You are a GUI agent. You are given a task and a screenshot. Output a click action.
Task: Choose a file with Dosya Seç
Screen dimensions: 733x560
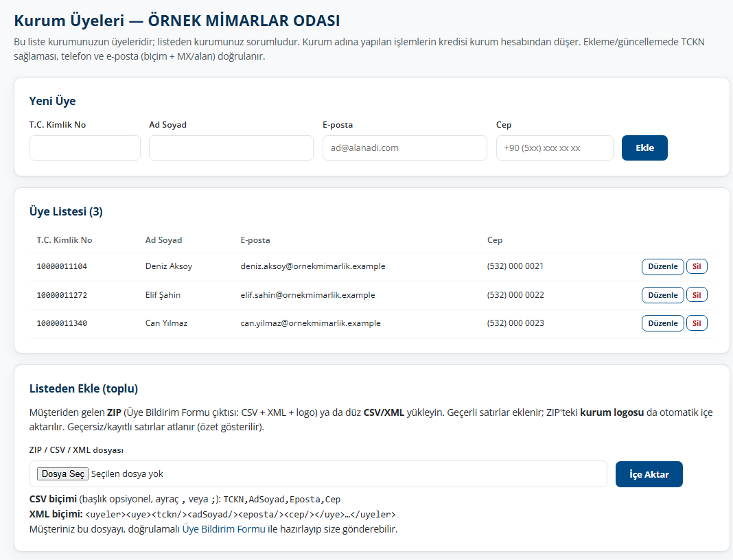click(62, 474)
